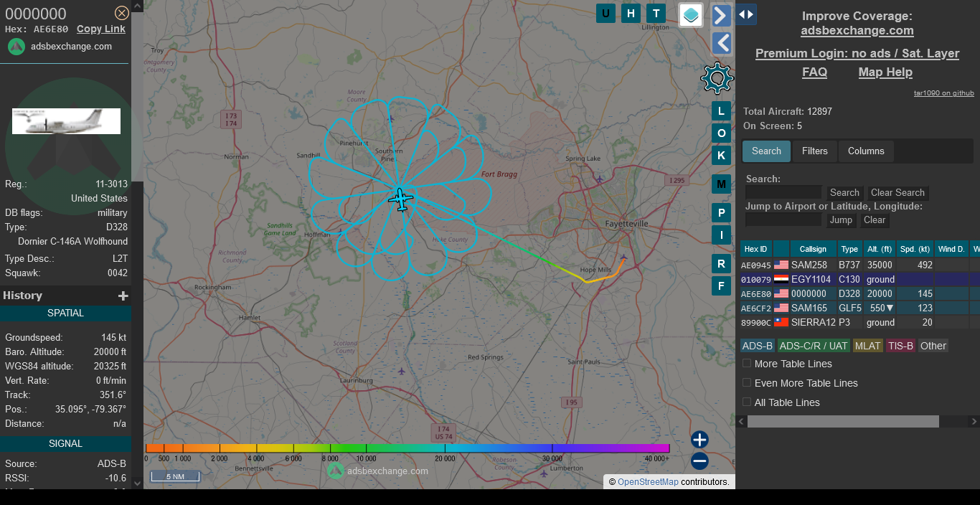
Task: Focus the Search text field
Action: click(783, 192)
